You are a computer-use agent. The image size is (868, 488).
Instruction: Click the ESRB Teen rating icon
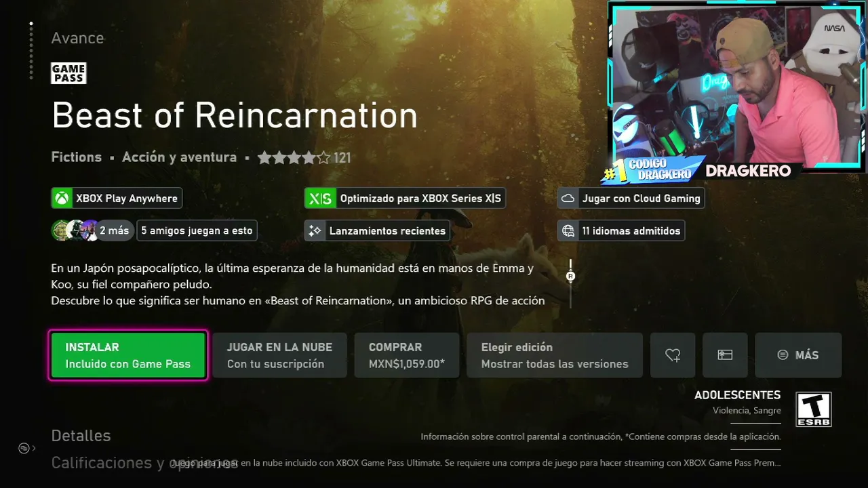(x=813, y=409)
